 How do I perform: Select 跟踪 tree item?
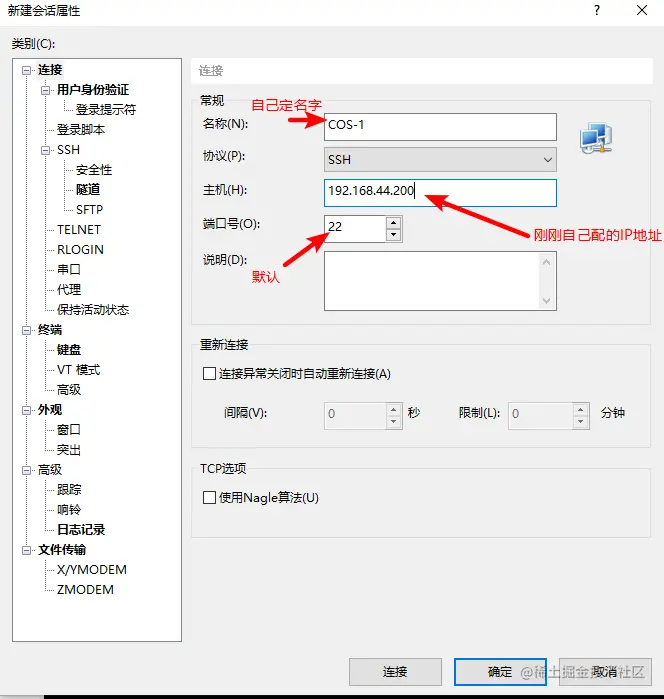pyautogui.click(x=69, y=490)
